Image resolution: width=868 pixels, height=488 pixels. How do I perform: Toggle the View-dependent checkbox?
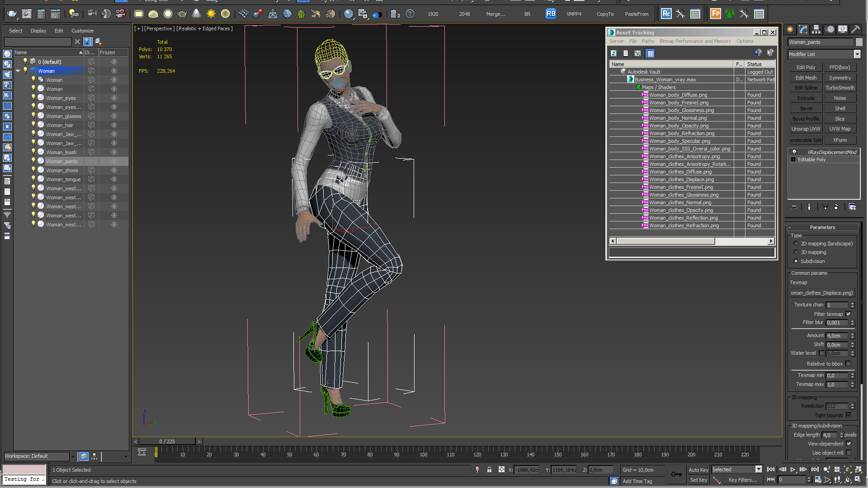(x=849, y=444)
